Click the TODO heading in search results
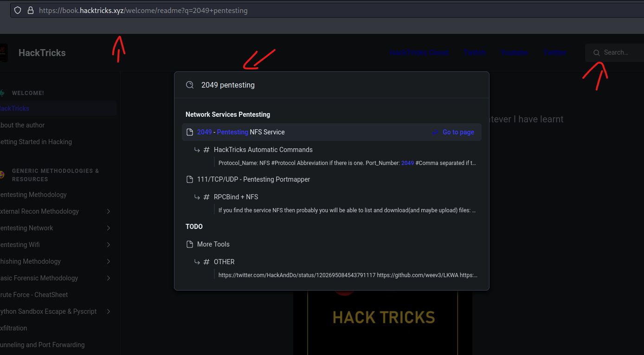 click(x=194, y=227)
